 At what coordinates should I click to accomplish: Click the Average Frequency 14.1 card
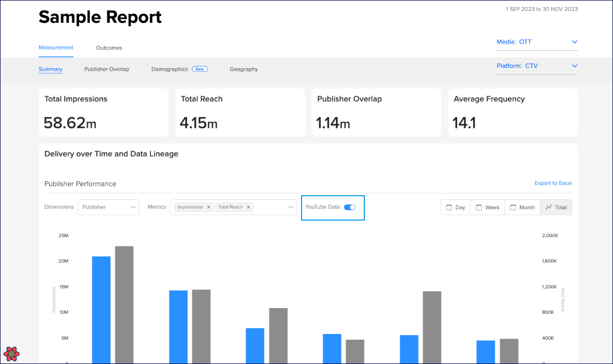513,112
